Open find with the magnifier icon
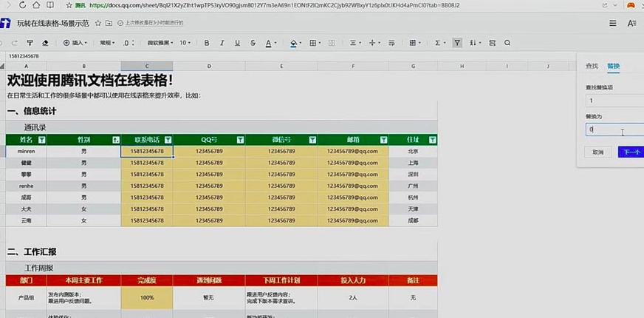This screenshot has width=644, height=318. pos(507,43)
